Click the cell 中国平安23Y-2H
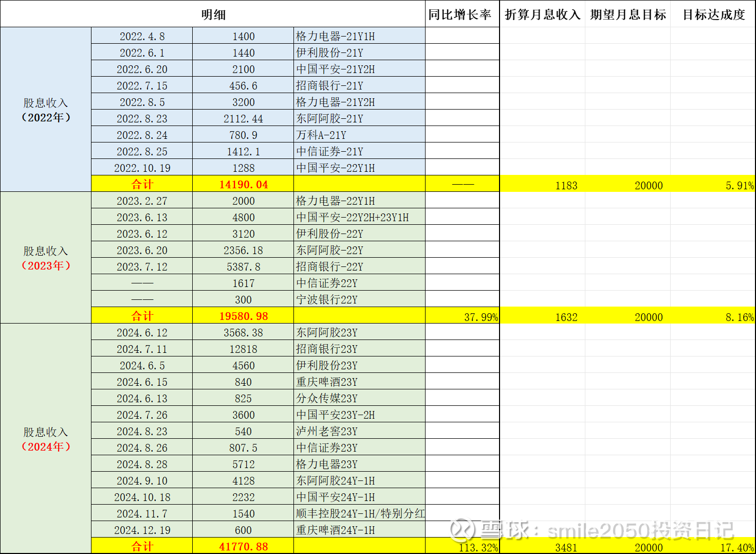 point(359,415)
